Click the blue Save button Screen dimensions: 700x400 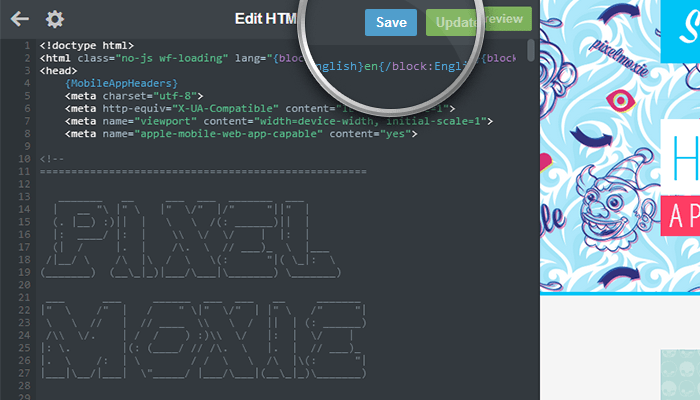coord(391,22)
